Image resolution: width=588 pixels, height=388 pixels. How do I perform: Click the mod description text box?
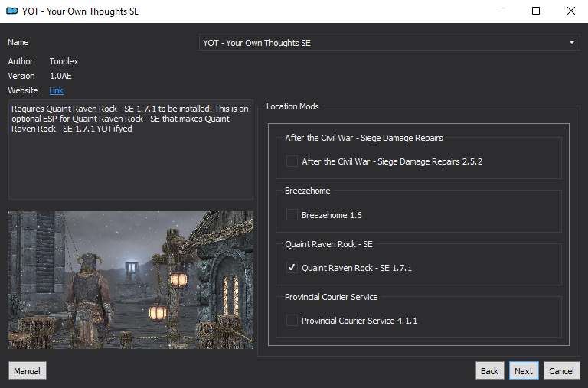point(131,149)
